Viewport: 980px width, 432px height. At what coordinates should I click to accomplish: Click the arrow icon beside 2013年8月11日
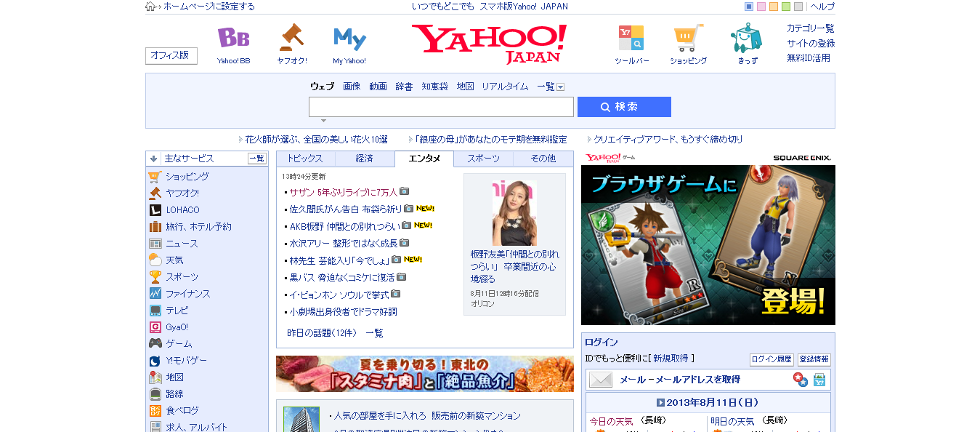pos(660,402)
